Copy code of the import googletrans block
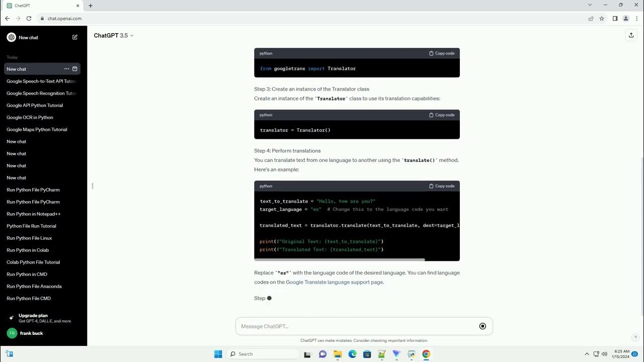Viewport: 644px width, 362px height. 442,53
